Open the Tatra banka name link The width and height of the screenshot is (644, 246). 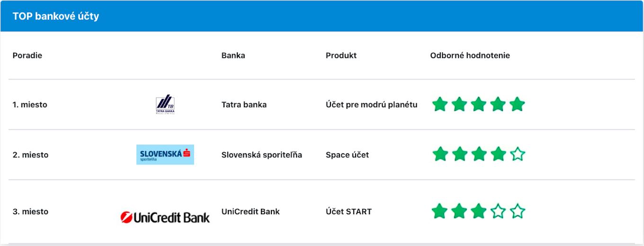[244, 105]
